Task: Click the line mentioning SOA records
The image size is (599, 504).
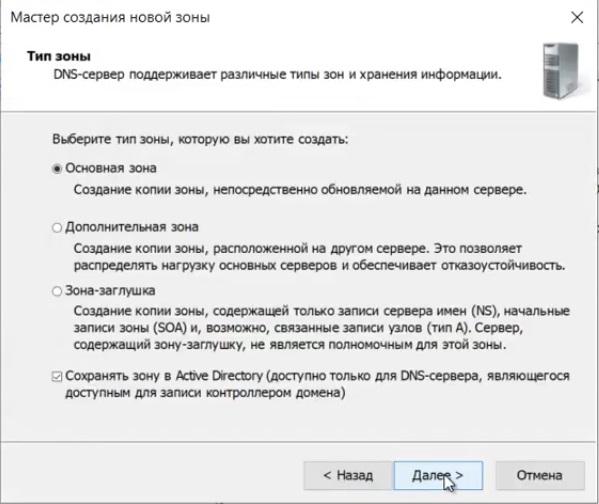Action: 298,328
